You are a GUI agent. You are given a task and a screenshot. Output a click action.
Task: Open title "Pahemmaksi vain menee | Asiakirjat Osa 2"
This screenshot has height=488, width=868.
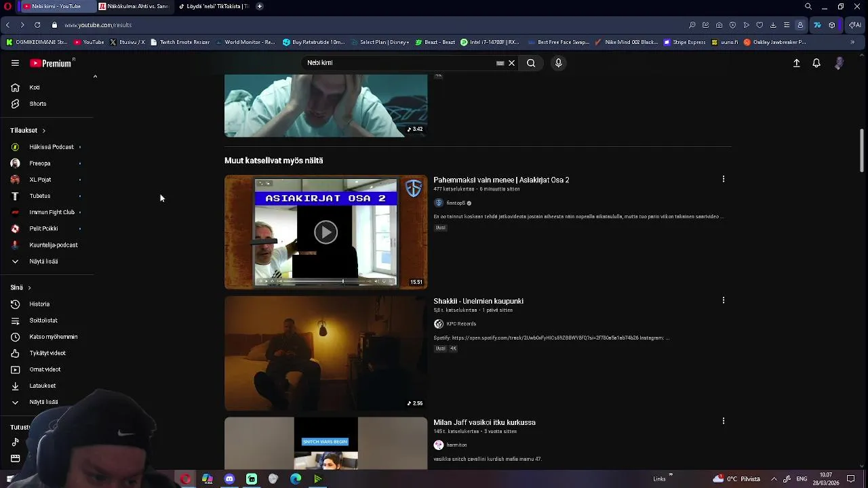click(x=501, y=180)
